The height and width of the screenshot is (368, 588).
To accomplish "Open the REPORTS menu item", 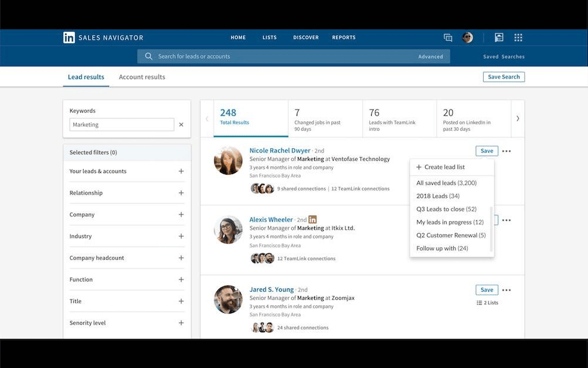I will (x=344, y=38).
